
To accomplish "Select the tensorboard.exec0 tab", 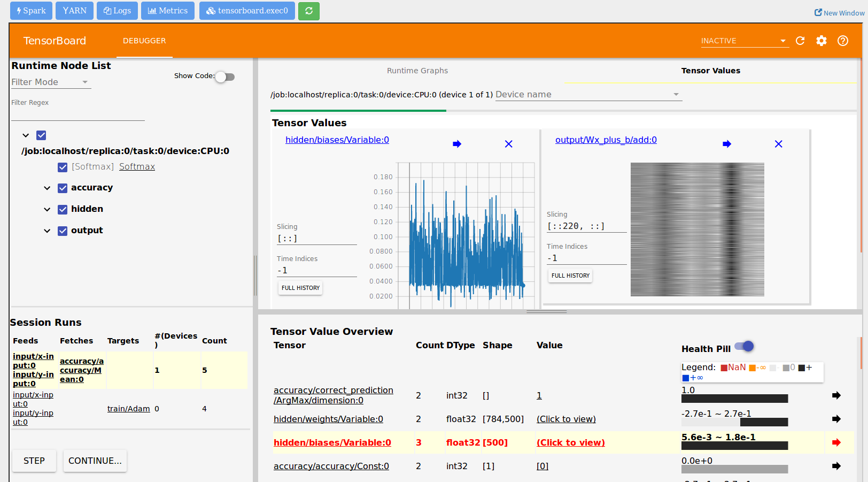I will coord(247,11).
